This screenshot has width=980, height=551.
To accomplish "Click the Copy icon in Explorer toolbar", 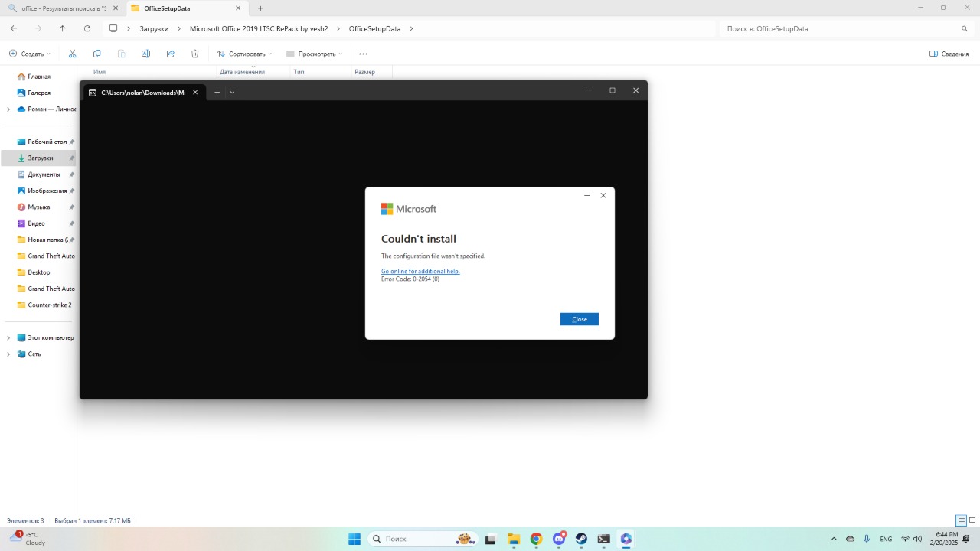I will (96, 54).
